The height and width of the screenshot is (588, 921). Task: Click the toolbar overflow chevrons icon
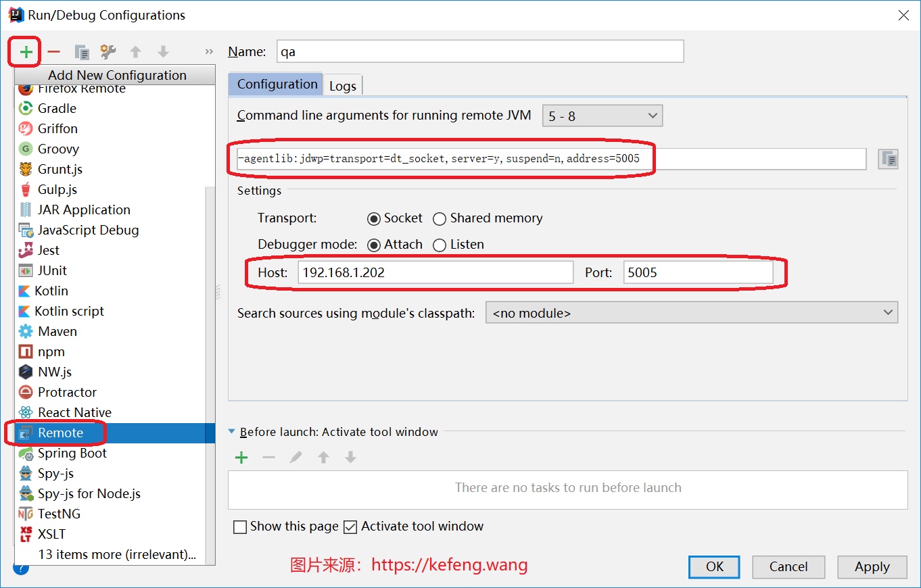(208, 52)
